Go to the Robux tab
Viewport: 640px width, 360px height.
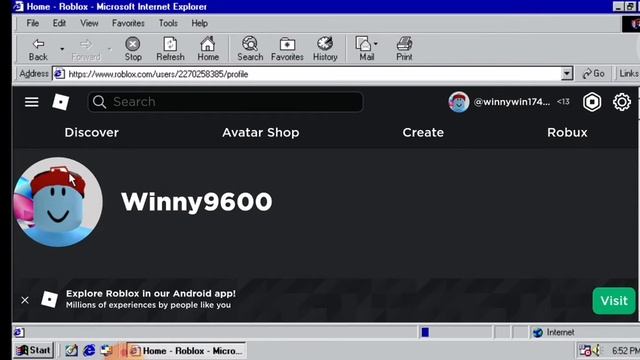click(567, 132)
